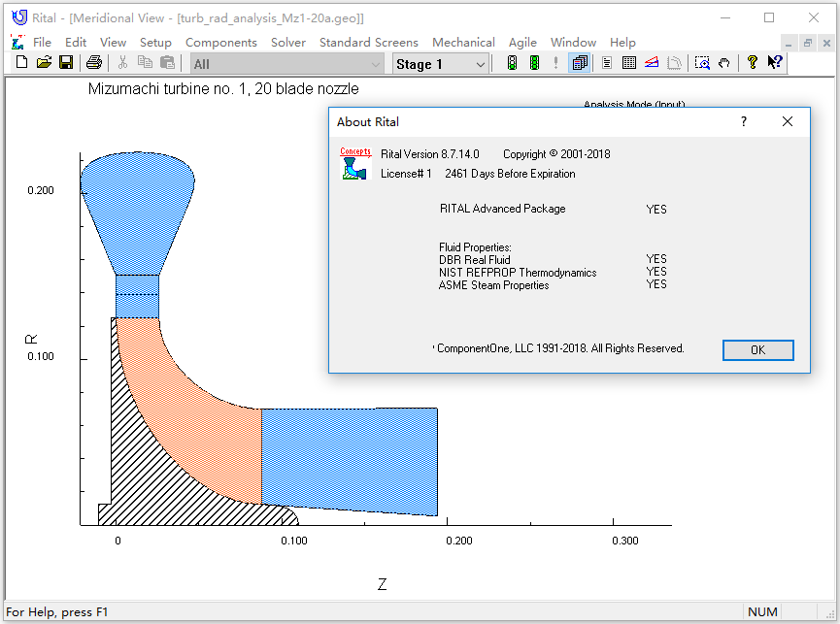Click the first traffic light solver icon
Screen dimensions: 840x624
(512, 63)
